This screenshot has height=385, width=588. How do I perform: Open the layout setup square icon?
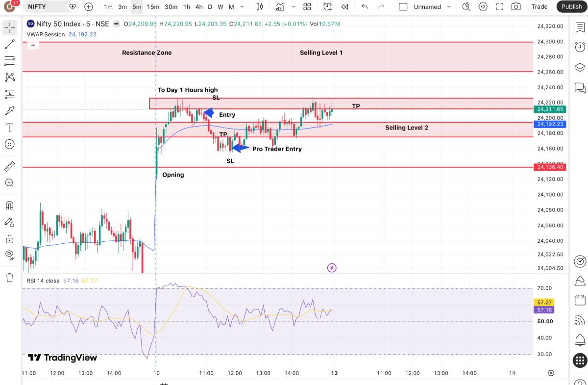pos(403,7)
